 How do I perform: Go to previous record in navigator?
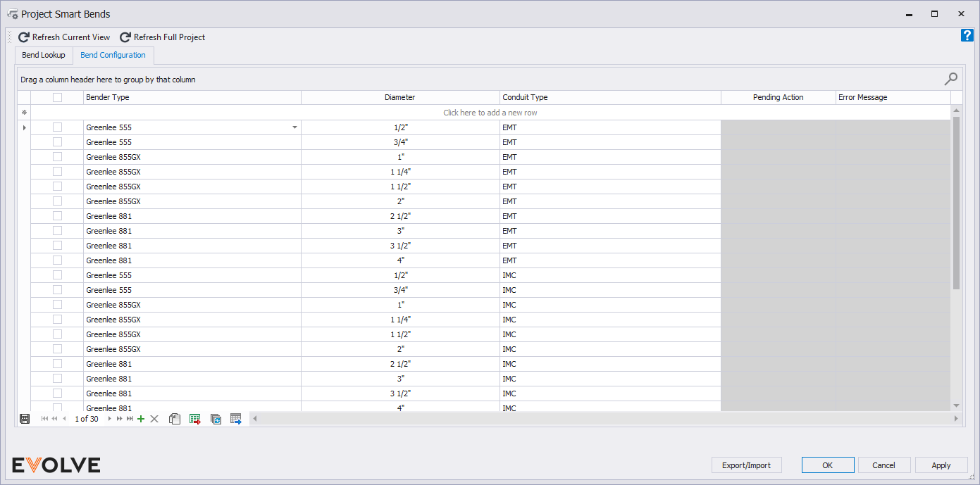(x=64, y=419)
